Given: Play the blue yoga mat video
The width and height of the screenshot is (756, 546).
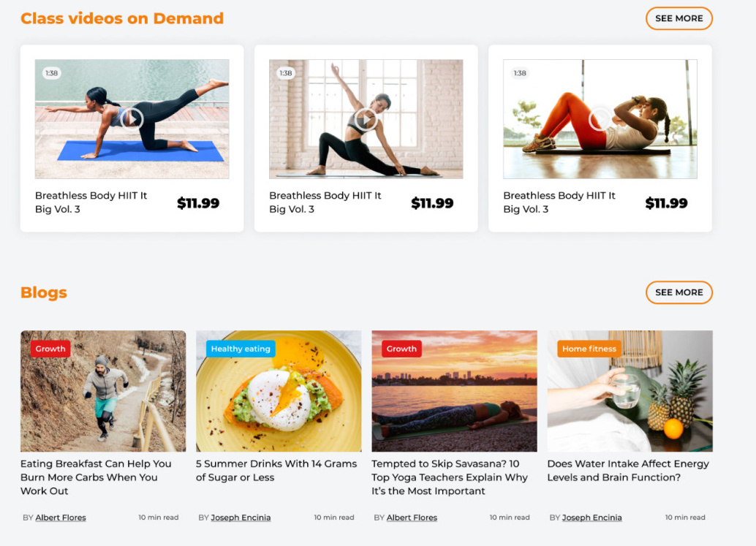Looking at the screenshot, I should (x=132, y=118).
